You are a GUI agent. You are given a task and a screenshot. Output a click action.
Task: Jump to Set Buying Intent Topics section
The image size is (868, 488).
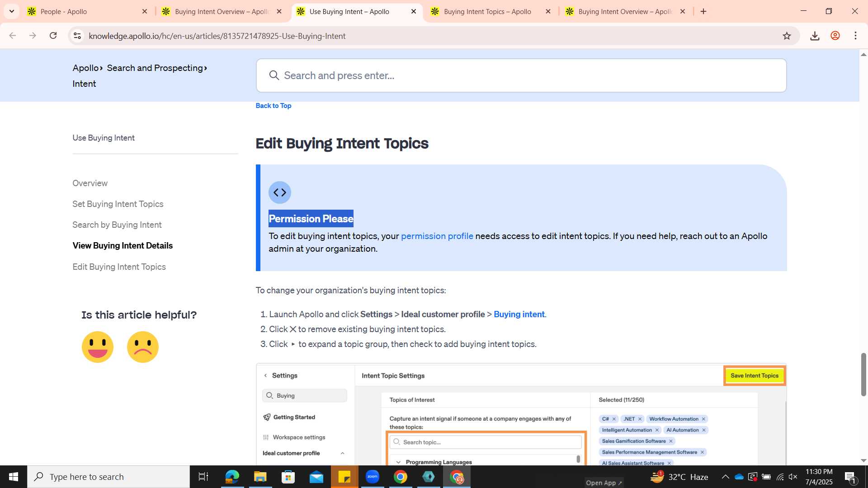pyautogui.click(x=118, y=204)
